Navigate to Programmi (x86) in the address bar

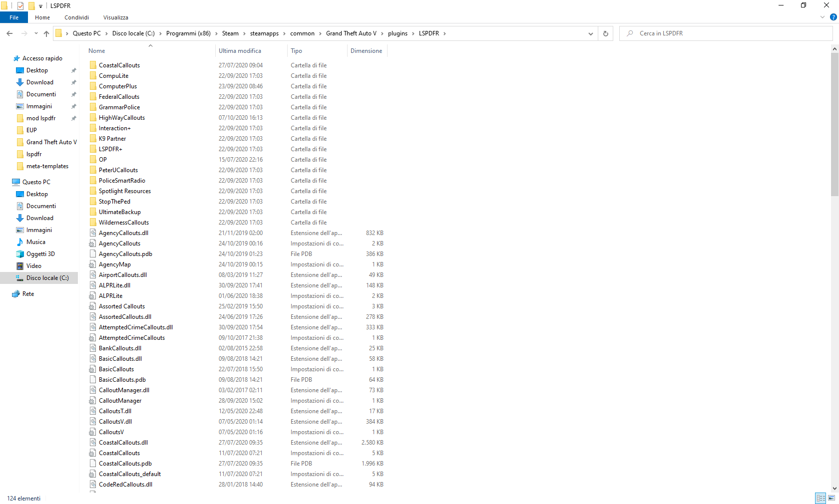tap(188, 33)
